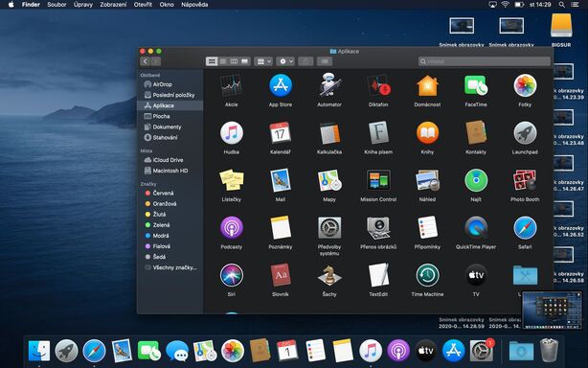The height and width of the screenshot is (368, 588).
Task: Open the gear action menu dropdown
Action: coord(285,61)
